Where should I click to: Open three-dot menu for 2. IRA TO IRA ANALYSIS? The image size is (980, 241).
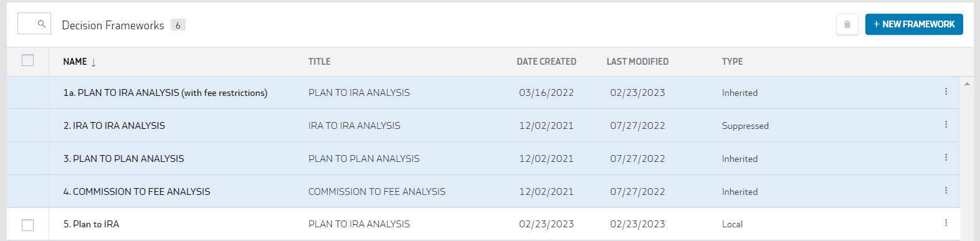pyautogui.click(x=946, y=125)
